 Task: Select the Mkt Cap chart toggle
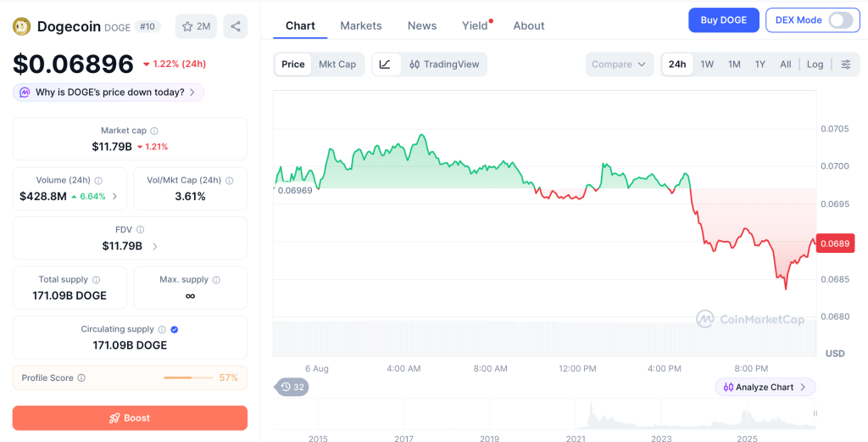point(337,64)
